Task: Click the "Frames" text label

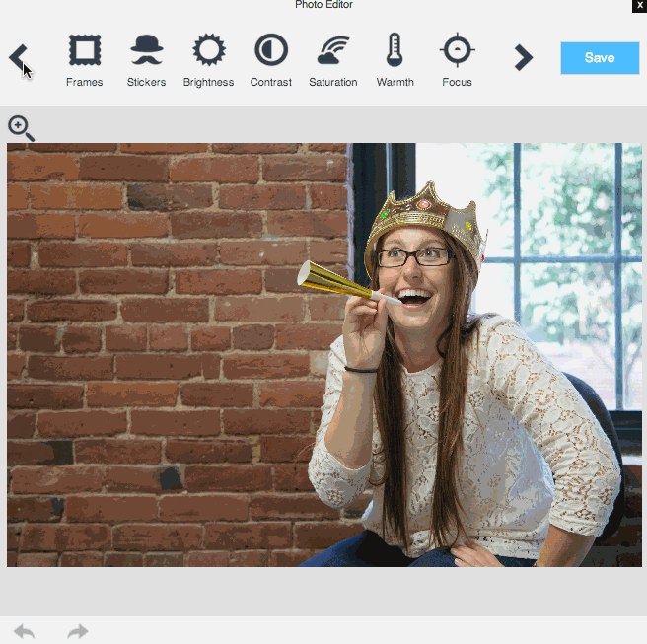Action: 84,83
